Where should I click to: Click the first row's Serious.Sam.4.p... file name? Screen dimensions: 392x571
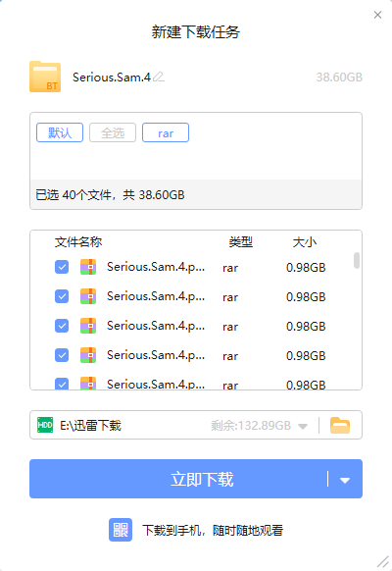coord(156,267)
